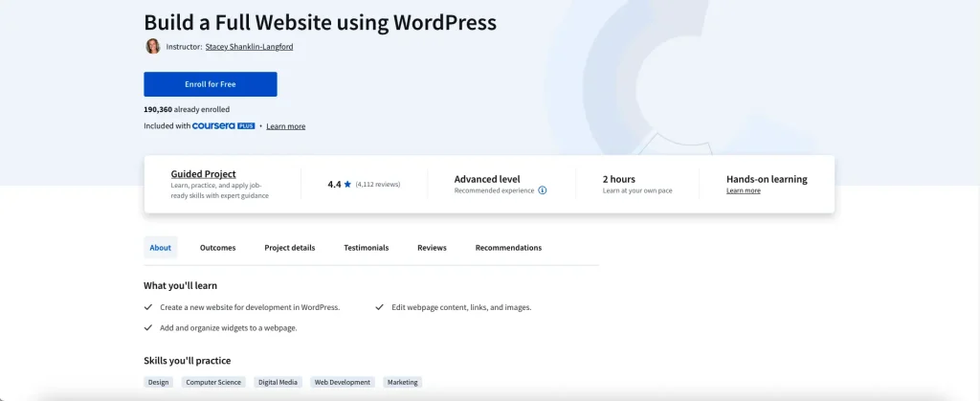Click the Marketing skill tag
This screenshot has width=980, height=401.
pos(403,382)
